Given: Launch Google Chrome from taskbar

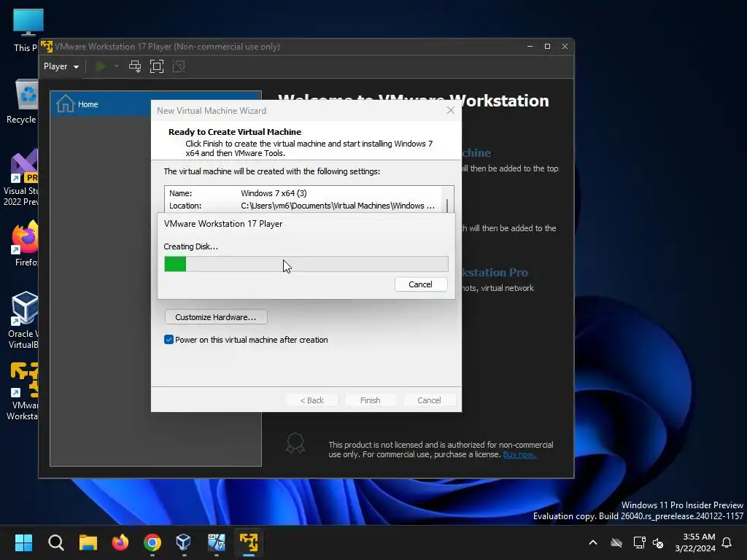Looking at the screenshot, I should [152, 542].
